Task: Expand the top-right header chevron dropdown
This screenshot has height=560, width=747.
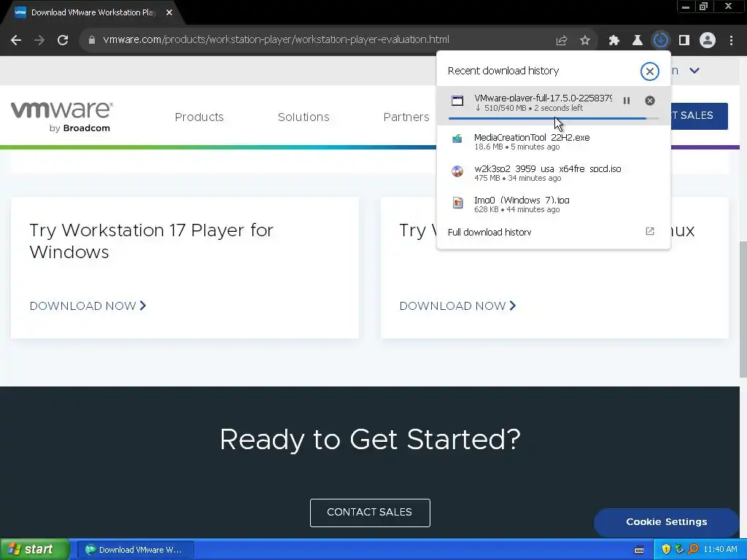Action: pos(694,71)
